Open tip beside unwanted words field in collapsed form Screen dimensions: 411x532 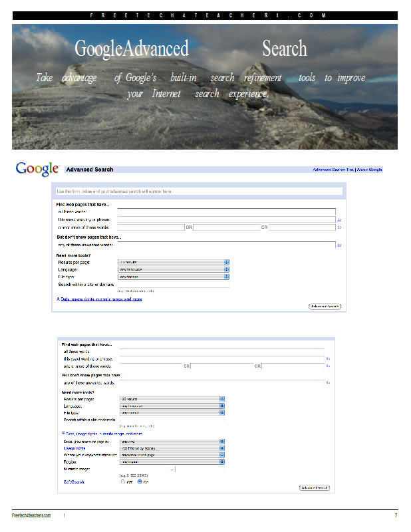coord(339,245)
